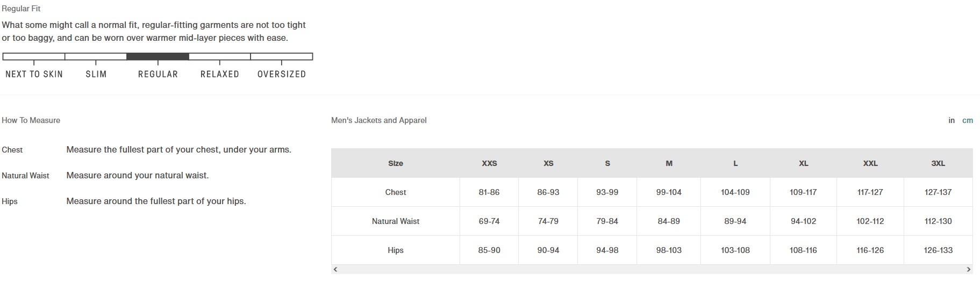The width and height of the screenshot is (980, 282).
Task: Select the 3XL size column header
Action: pos(938,163)
